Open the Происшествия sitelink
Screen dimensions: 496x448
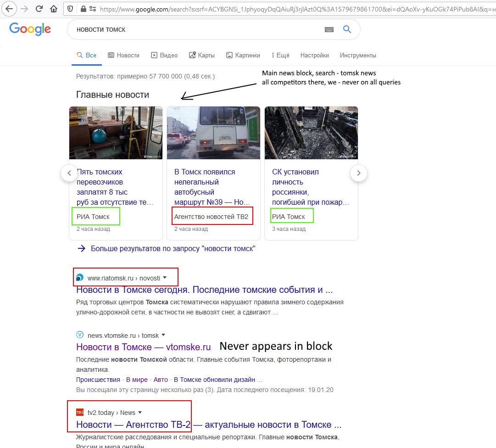pyautogui.click(x=98, y=380)
